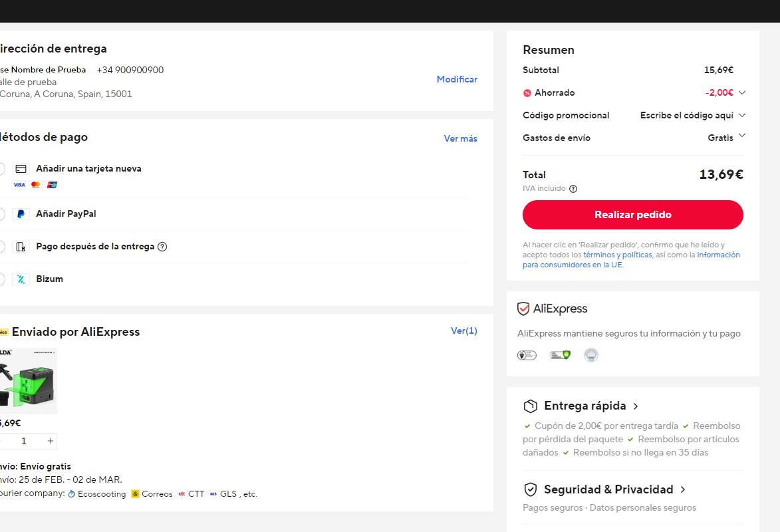Select Pago después de la entrega radio
The height and width of the screenshot is (532, 780).
tap(1, 246)
